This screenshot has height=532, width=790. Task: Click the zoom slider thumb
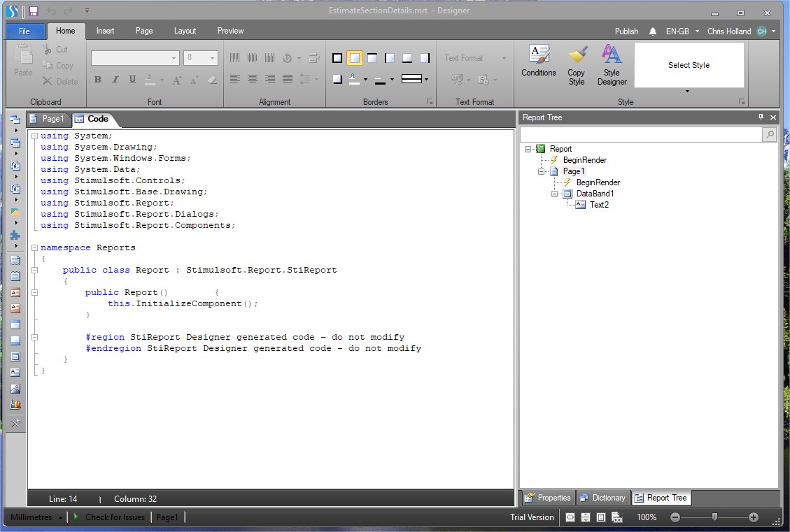pos(714,517)
